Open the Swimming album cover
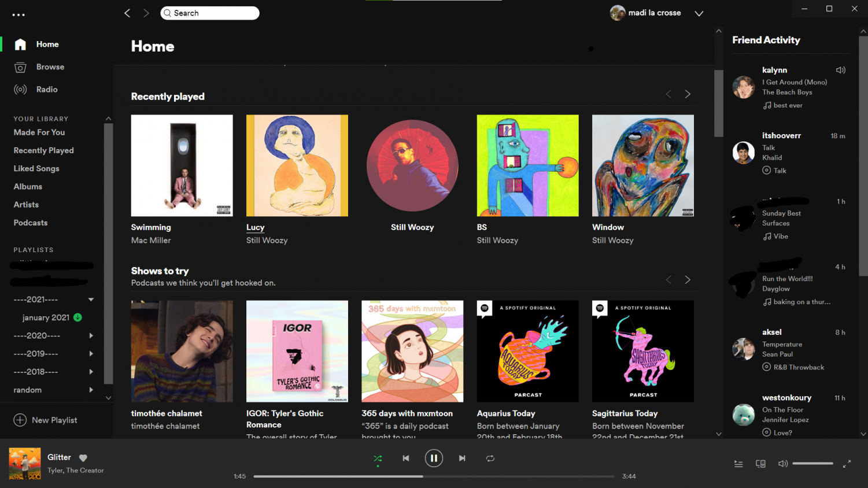 182,165
